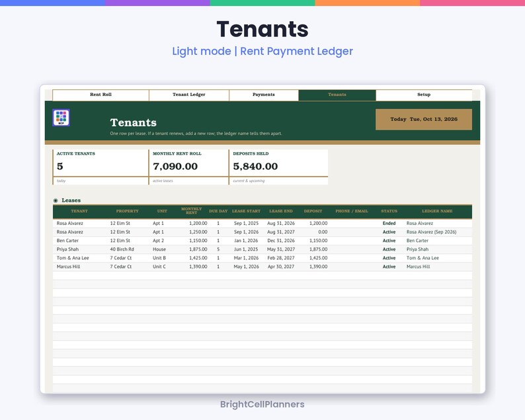
Task: Select monthly rent 1,250.00 cell
Action: click(198, 232)
